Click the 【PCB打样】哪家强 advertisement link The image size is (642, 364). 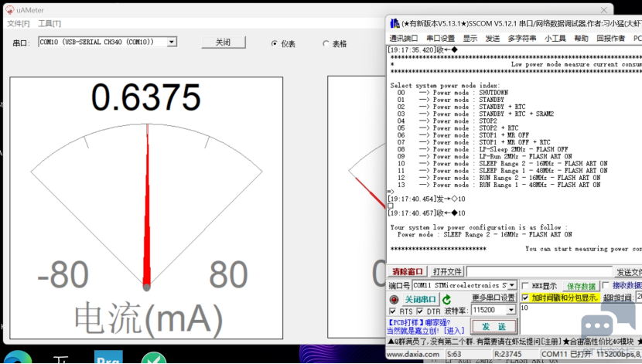pos(419,322)
